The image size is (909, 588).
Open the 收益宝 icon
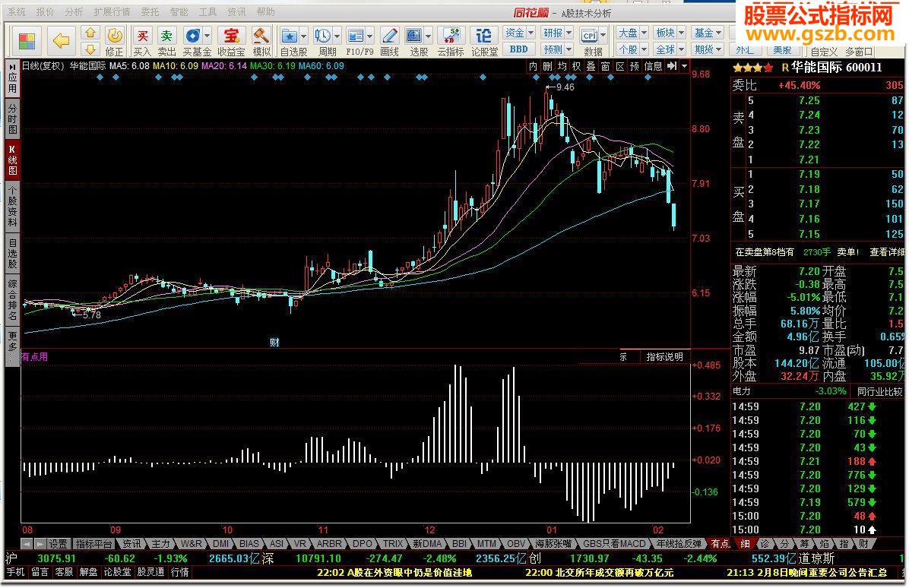[231, 36]
